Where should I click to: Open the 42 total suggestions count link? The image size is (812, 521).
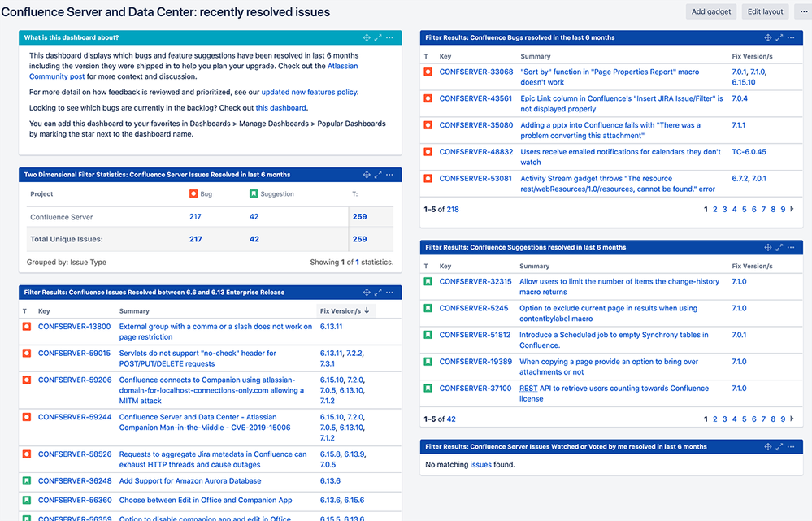[451, 419]
